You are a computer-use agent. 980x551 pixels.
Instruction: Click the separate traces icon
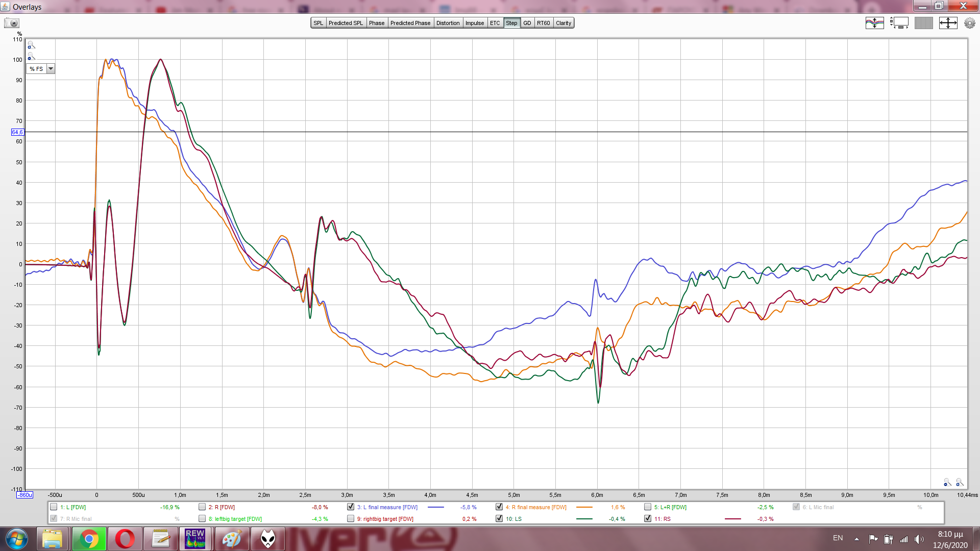click(x=874, y=23)
